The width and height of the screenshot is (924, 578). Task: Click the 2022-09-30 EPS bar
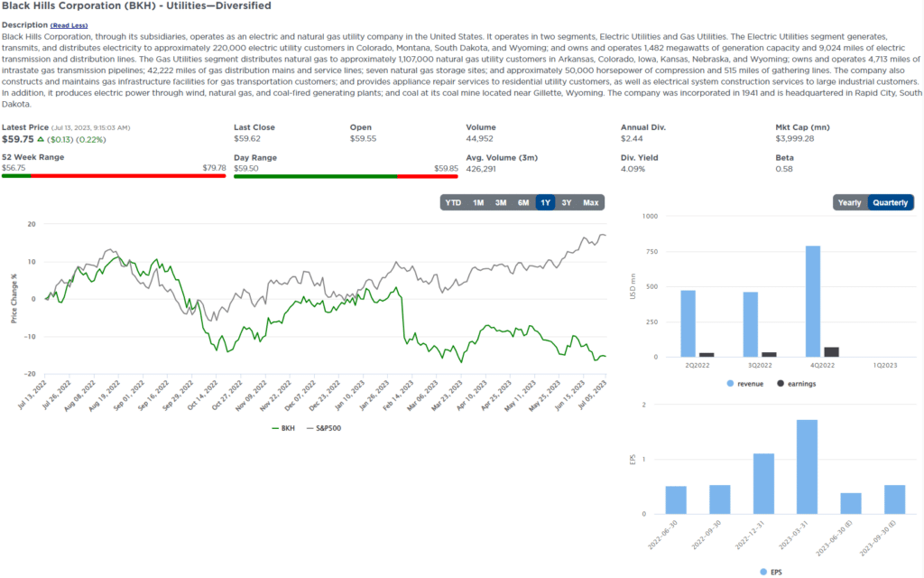[x=719, y=499]
